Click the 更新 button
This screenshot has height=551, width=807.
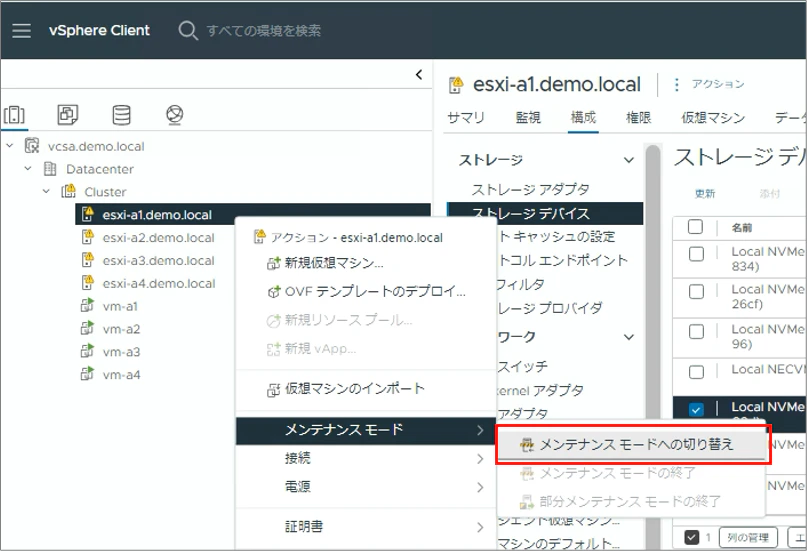pos(705,194)
